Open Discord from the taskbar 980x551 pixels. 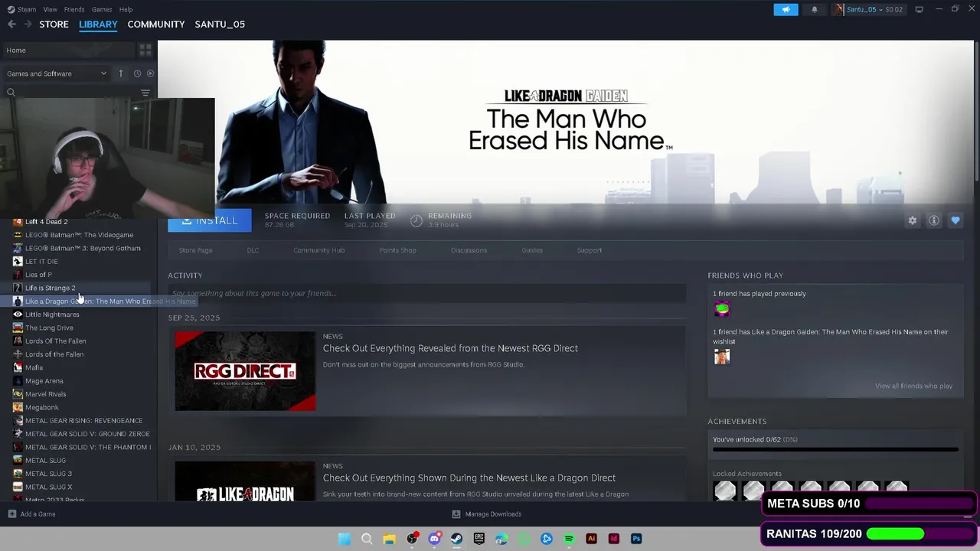[434, 539]
